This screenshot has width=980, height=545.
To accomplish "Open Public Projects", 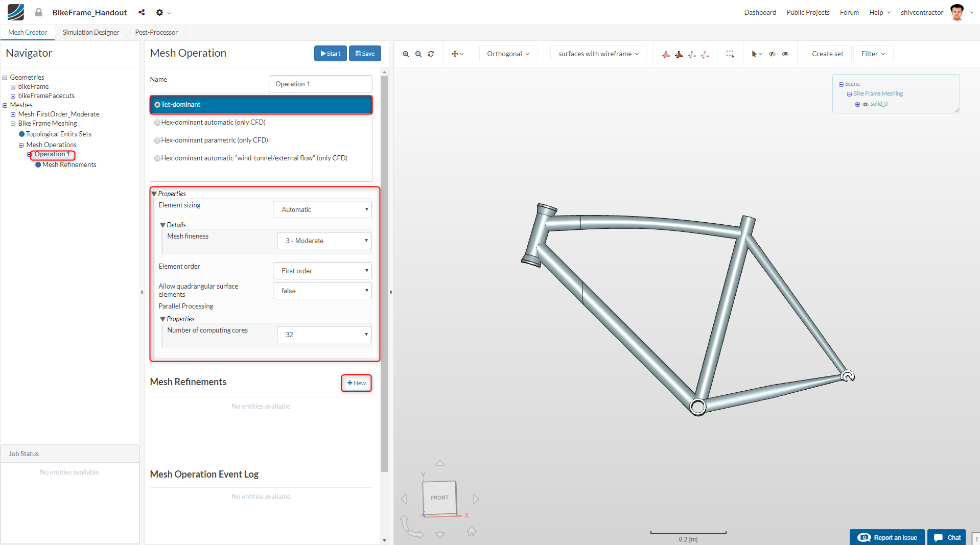I will (x=808, y=12).
